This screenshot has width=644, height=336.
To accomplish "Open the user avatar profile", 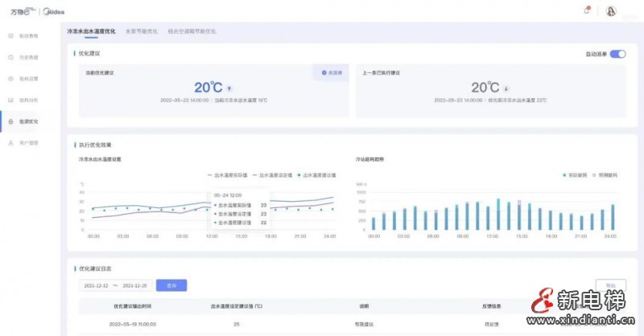I will 610,10.
